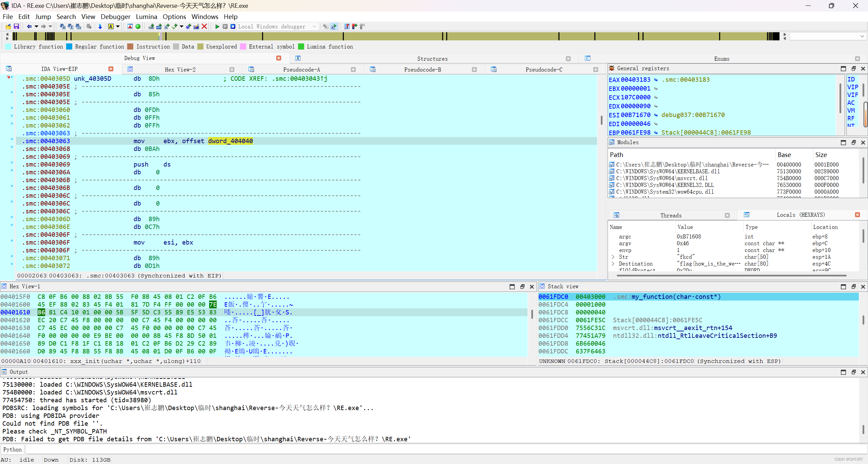Click the add breakpoint traffic light icon
The image size is (868, 464).
354,26
